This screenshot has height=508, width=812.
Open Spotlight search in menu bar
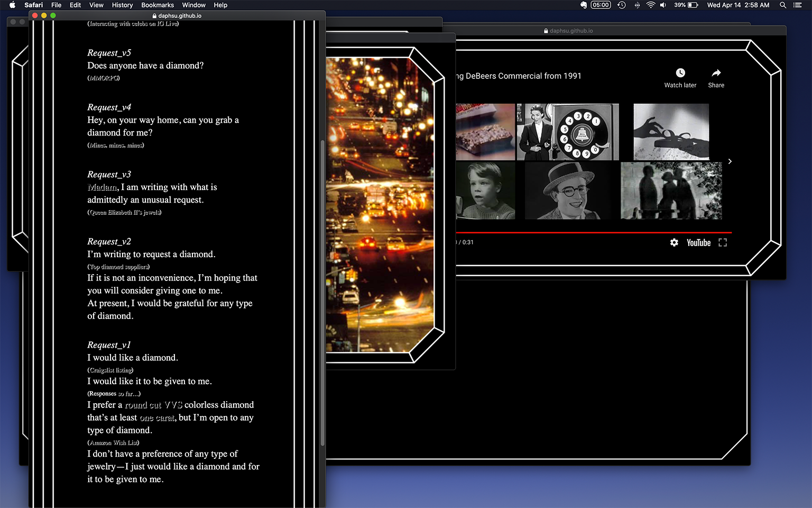pos(783,5)
